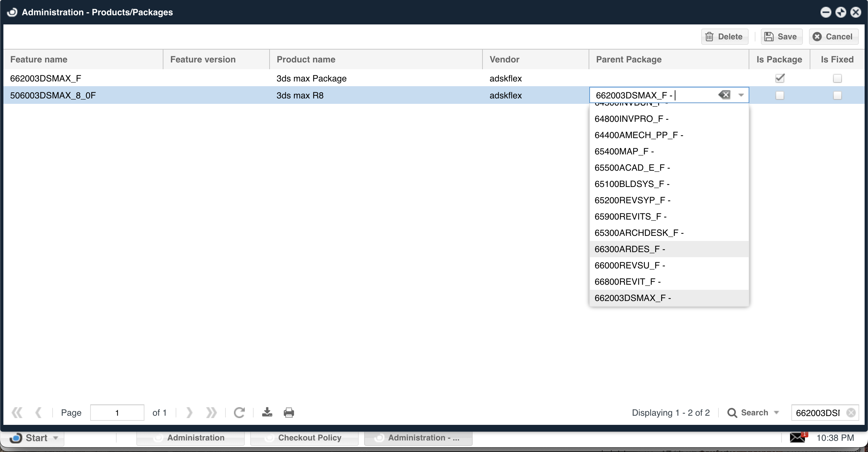Toggle the Parent Package dropdown arrow
Viewport: 868px width, 452px height.
pos(741,95)
